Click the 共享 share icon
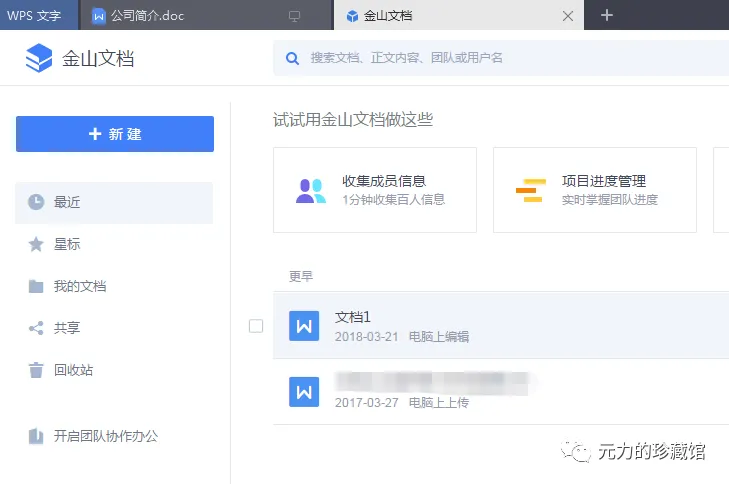Image resolution: width=729 pixels, height=484 pixels. [36, 328]
